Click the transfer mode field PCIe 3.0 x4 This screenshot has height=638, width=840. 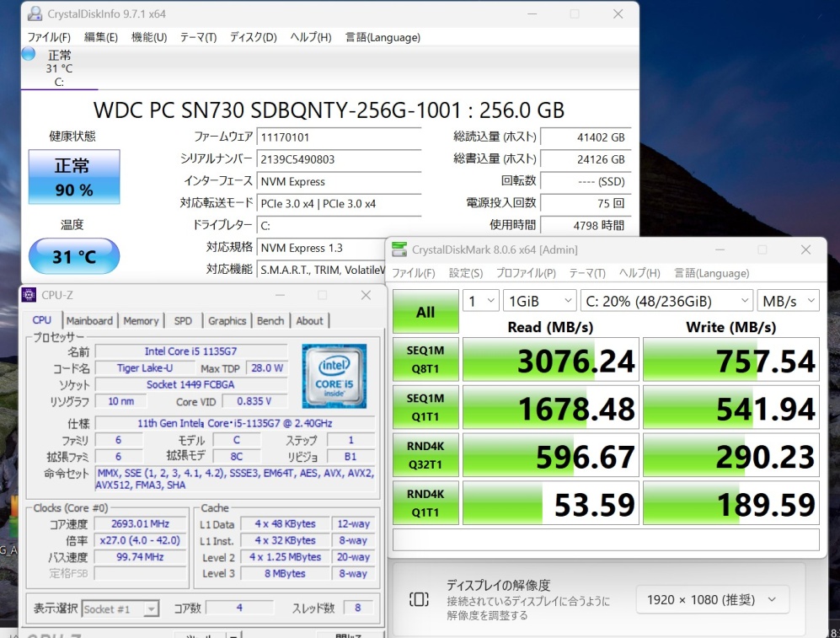339,204
